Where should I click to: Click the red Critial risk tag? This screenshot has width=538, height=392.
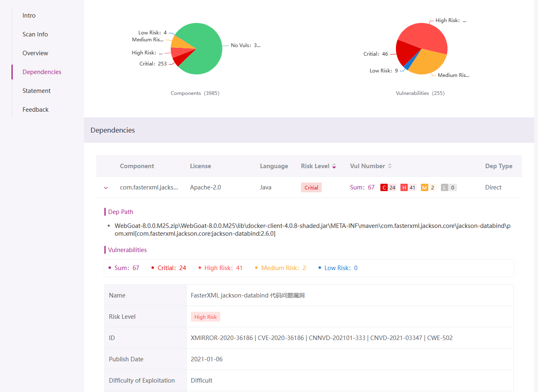point(311,187)
